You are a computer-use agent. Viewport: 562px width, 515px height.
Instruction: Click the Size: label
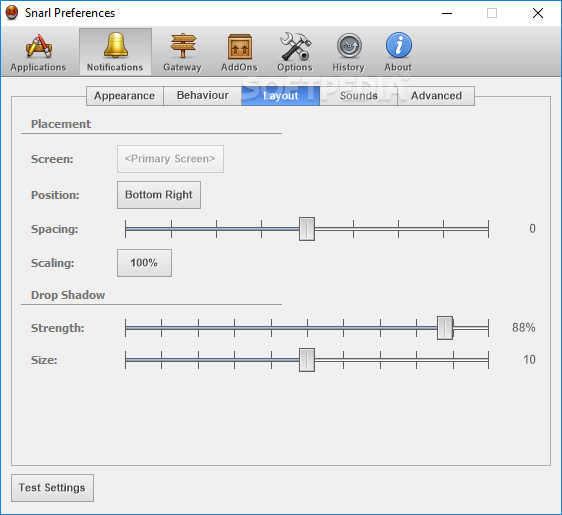coord(44,360)
